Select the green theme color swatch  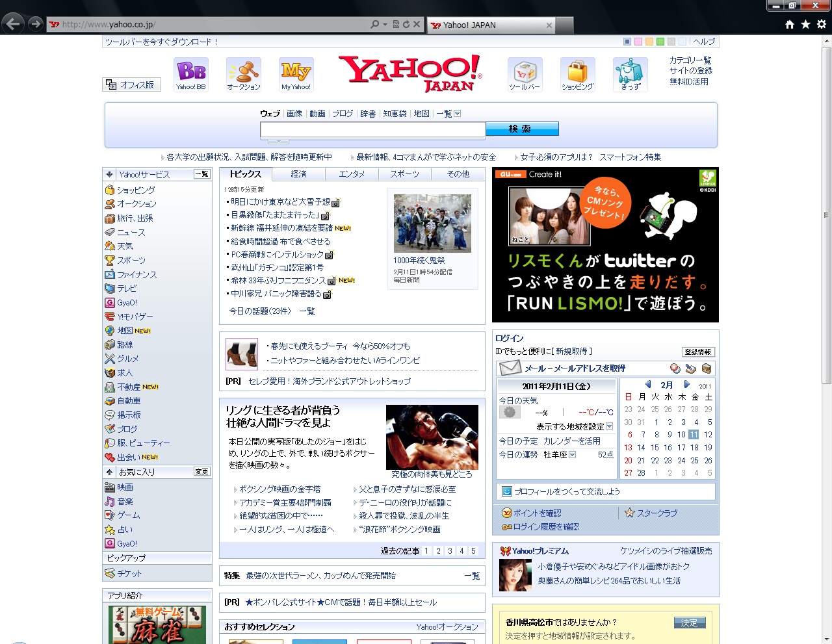click(660, 42)
